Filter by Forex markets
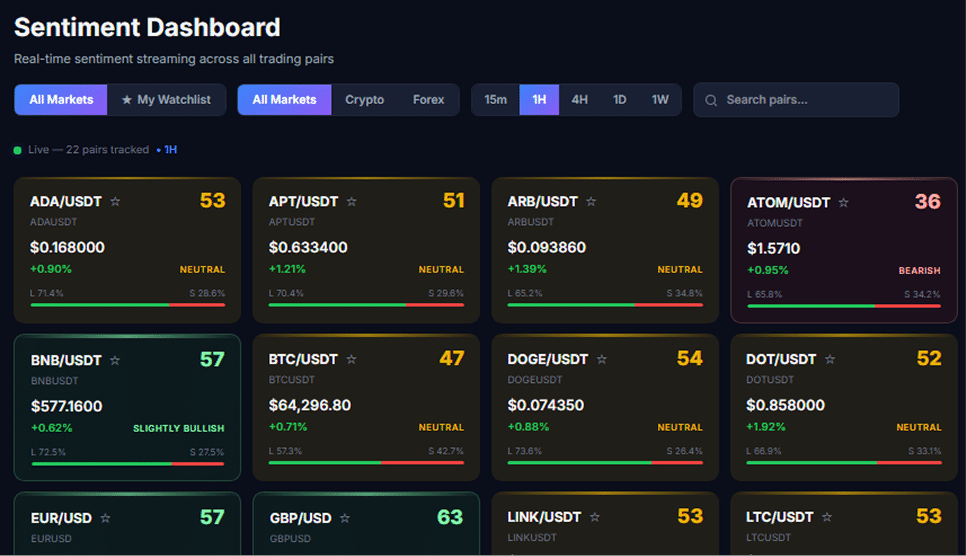This screenshot has width=966, height=556. tap(428, 100)
